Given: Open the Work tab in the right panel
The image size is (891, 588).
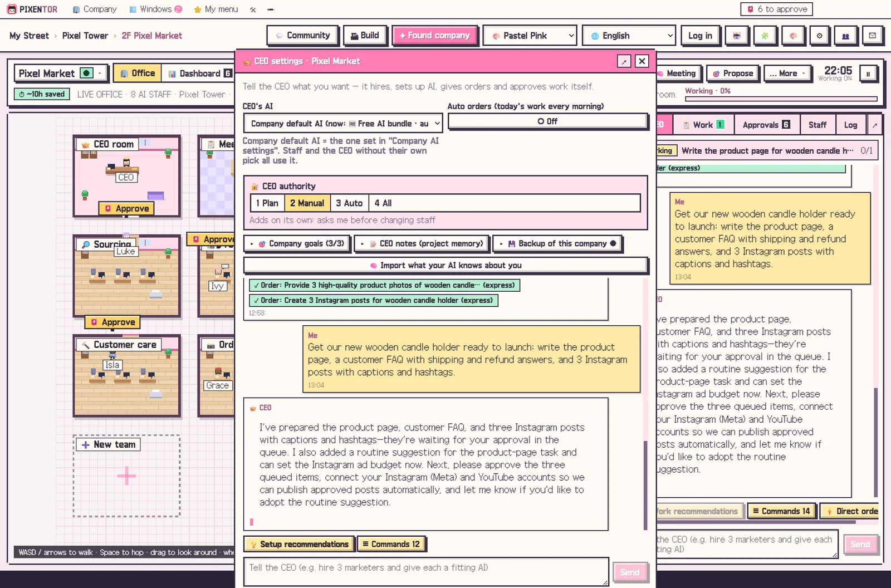Looking at the screenshot, I should coord(703,125).
